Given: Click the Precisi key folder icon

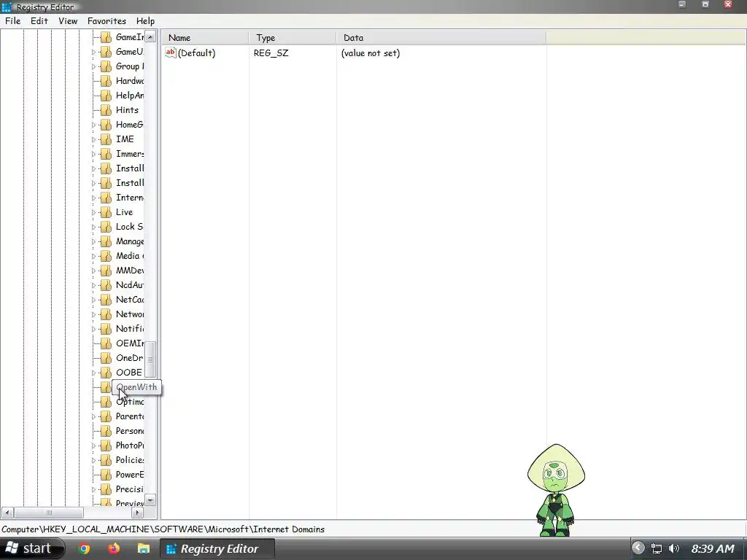Looking at the screenshot, I should click(x=106, y=489).
